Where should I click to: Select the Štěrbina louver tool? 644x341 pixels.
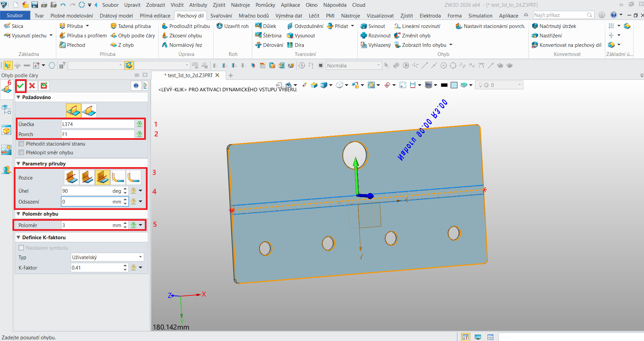[x=268, y=35]
